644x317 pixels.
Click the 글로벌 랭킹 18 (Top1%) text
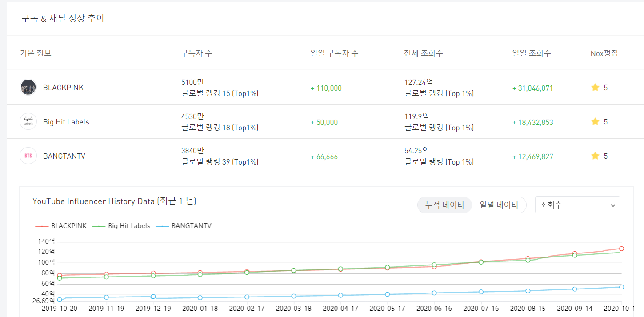[220, 128]
